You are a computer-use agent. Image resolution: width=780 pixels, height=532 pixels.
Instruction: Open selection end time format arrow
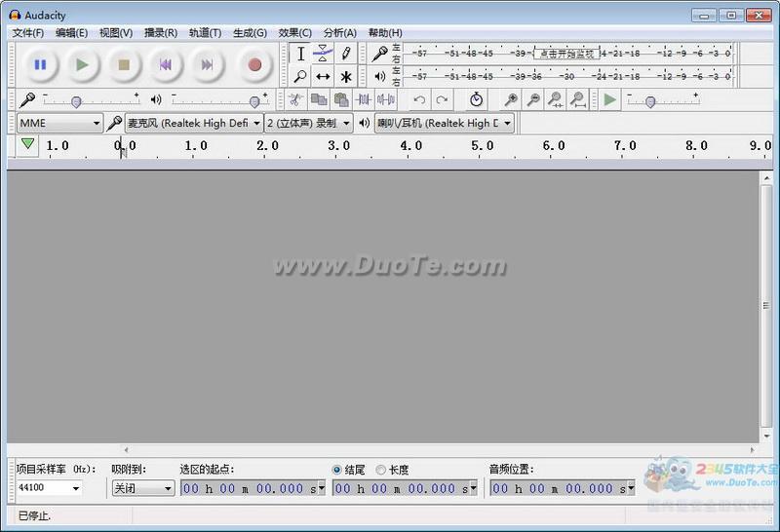tap(473, 488)
